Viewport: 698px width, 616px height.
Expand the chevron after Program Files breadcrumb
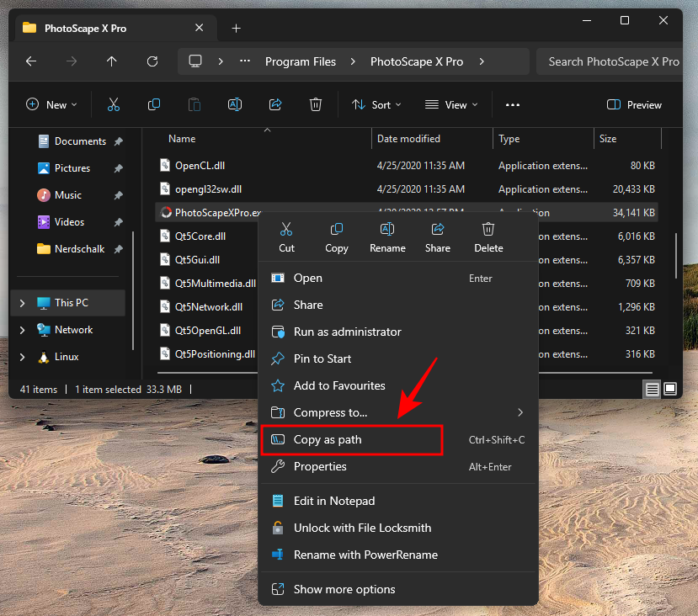[x=353, y=61]
